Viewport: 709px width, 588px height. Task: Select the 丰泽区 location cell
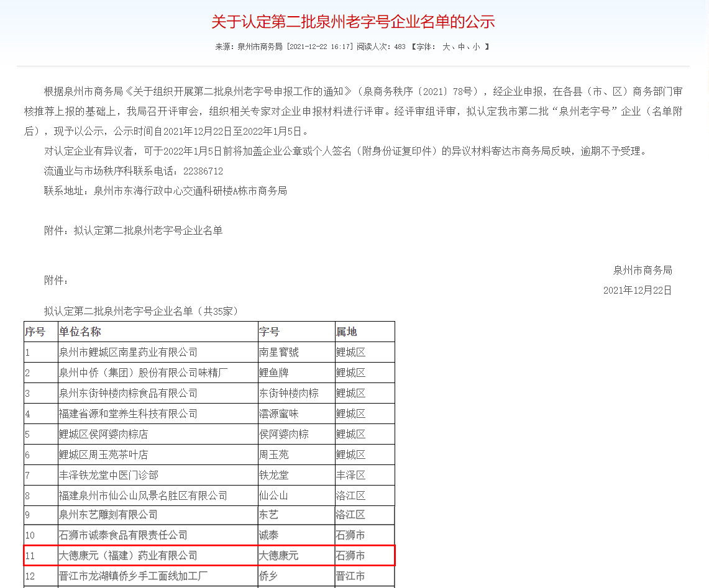click(x=351, y=476)
